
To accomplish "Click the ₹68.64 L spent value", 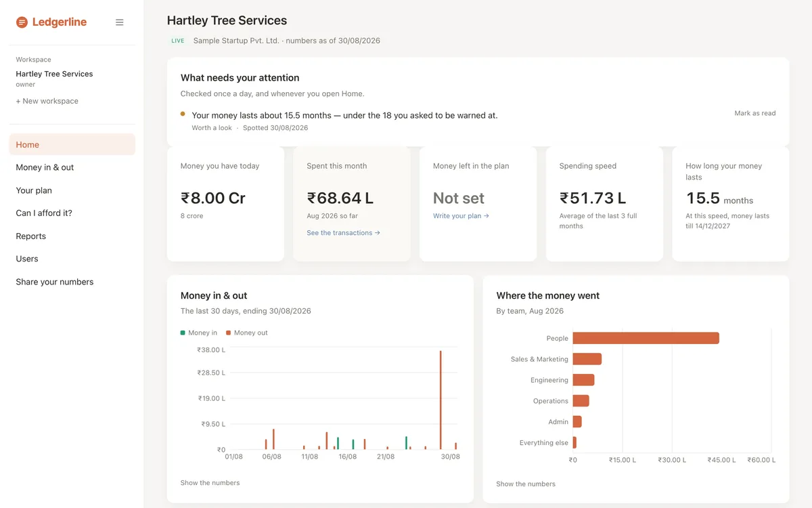I will 340,198.
